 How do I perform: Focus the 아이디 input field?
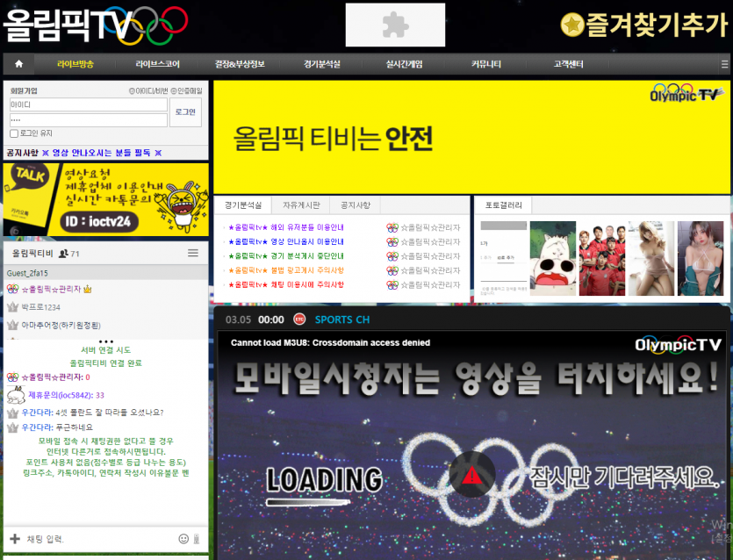pos(89,104)
